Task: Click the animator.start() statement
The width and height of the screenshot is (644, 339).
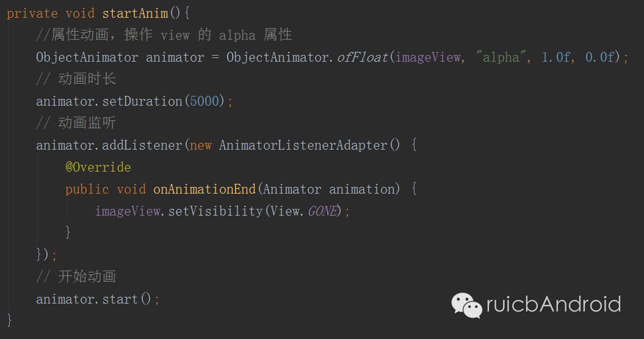Action: [x=98, y=299]
